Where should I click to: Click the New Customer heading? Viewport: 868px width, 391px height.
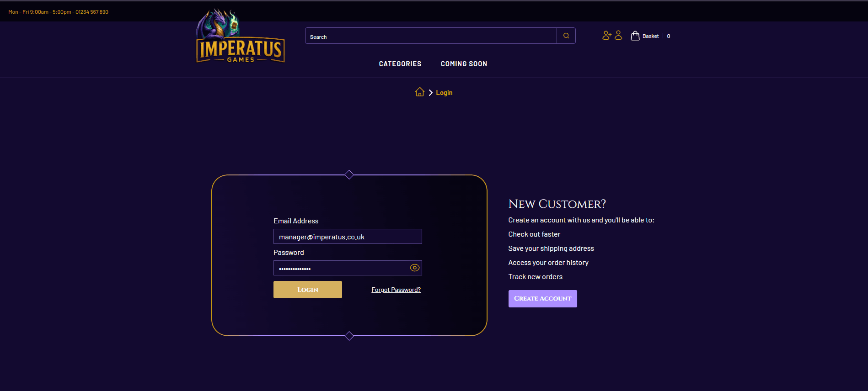[x=557, y=204]
